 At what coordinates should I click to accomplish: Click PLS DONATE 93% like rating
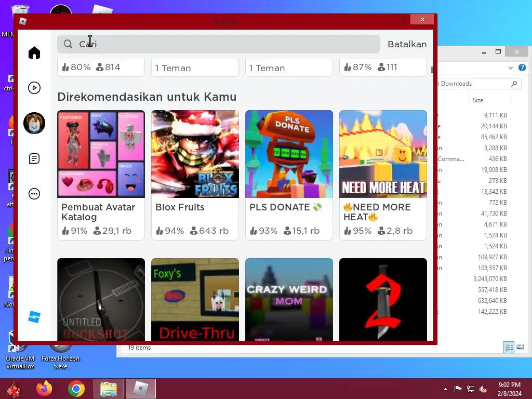click(263, 231)
